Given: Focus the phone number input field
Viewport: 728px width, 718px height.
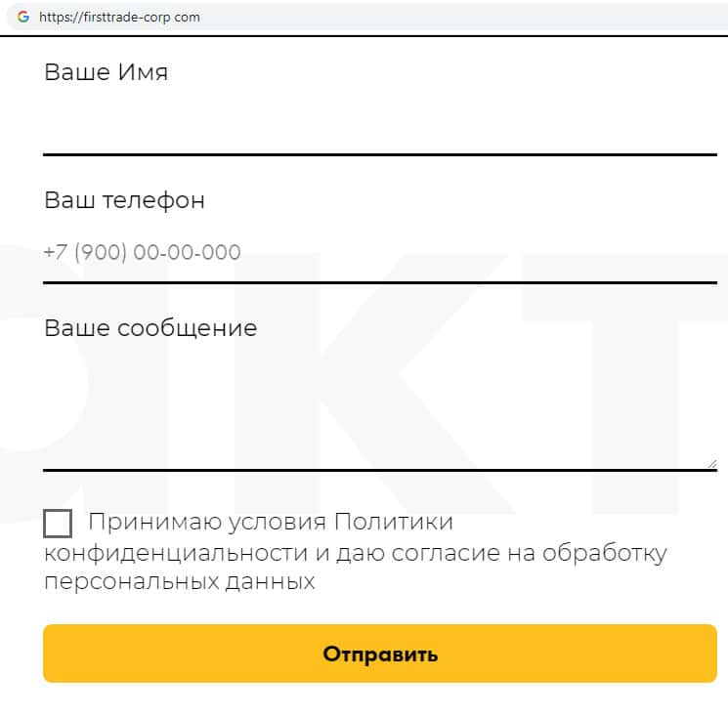Looking at the screenshot, I should 379,253.
